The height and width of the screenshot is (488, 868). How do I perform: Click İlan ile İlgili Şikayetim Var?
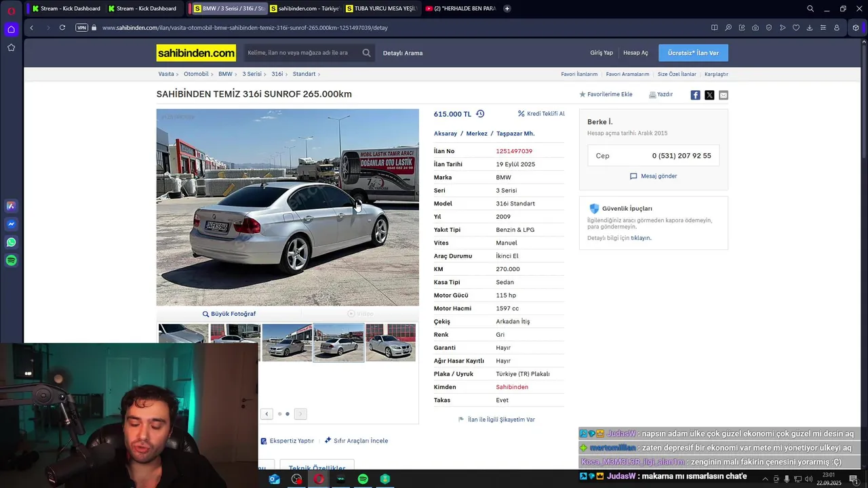[x=497, y=420]
